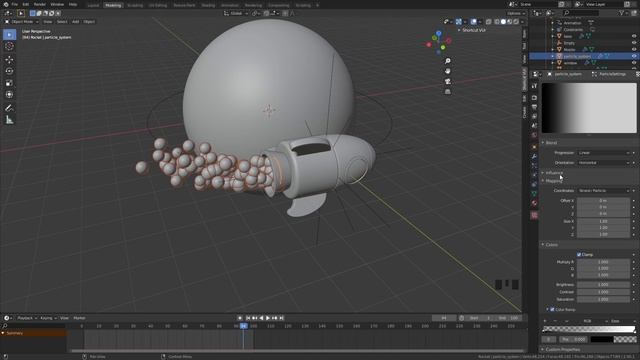Open the Object Mode dropdown
This screenshot has height=360, width=640.
(x=22, y=22)
